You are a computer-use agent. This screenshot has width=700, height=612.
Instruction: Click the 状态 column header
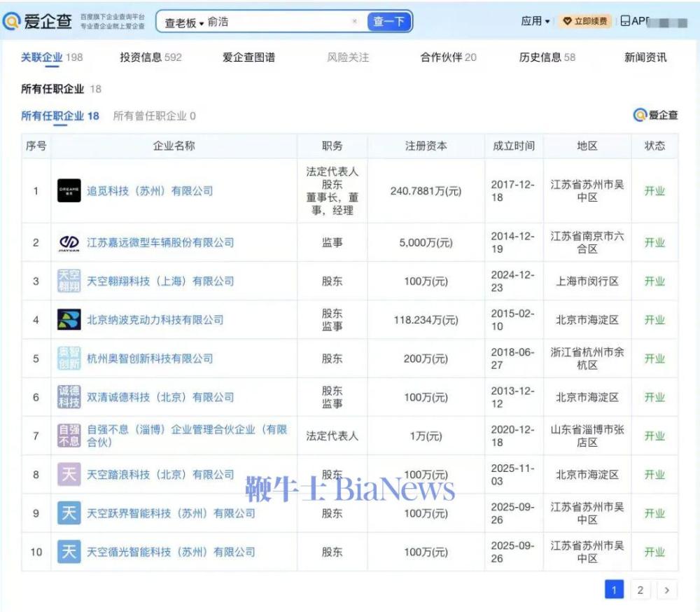click(x=654, y=146)
